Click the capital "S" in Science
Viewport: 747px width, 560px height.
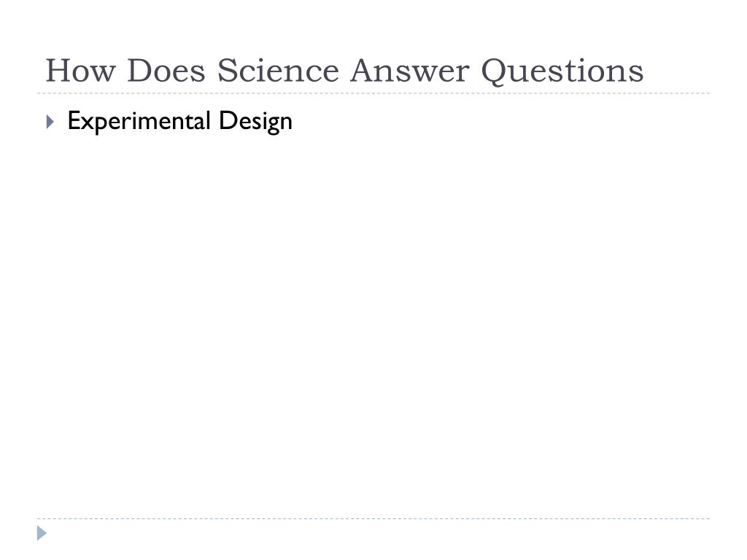pyautogui.click(x=228, y=71)
